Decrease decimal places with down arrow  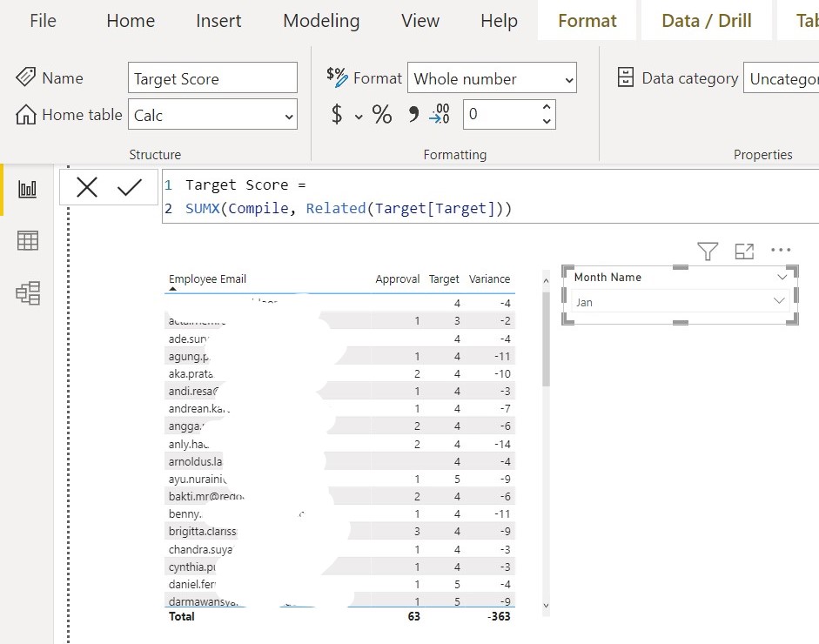547,121
